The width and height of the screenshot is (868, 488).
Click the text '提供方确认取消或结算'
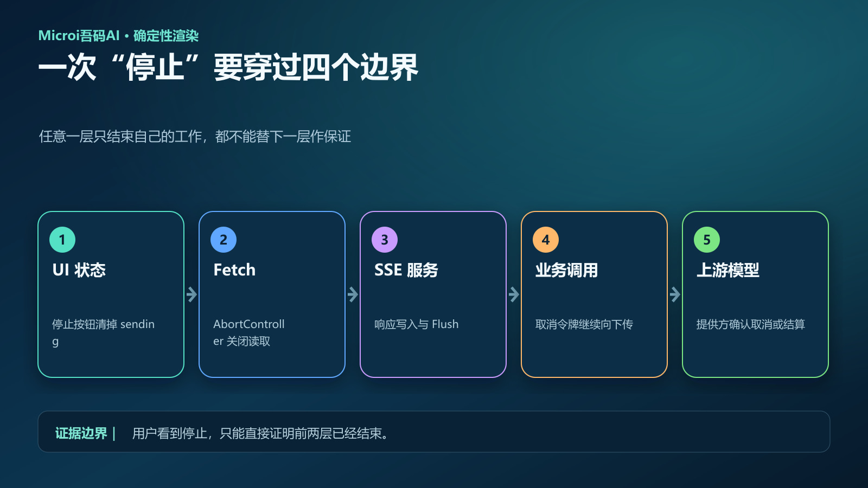(x=751, y=324)
